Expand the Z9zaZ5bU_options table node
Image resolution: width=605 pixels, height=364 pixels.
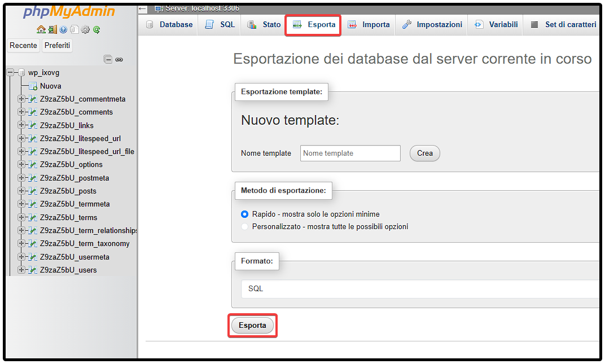(21, 164)
